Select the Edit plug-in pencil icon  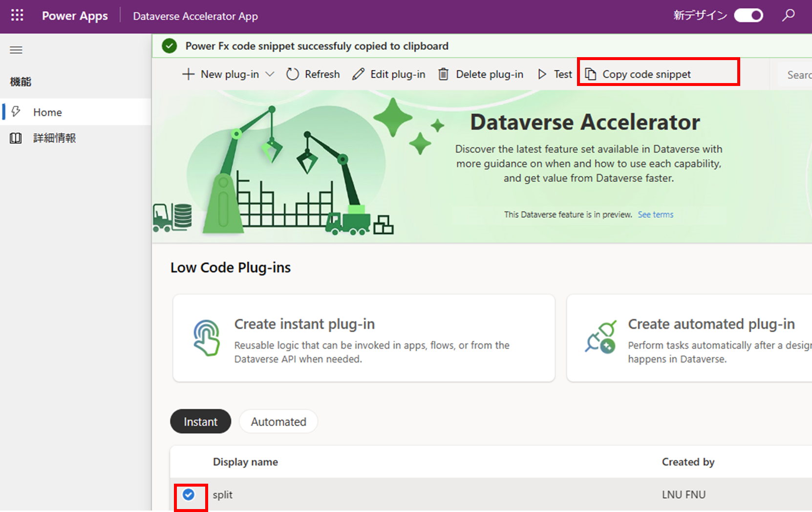358,74
